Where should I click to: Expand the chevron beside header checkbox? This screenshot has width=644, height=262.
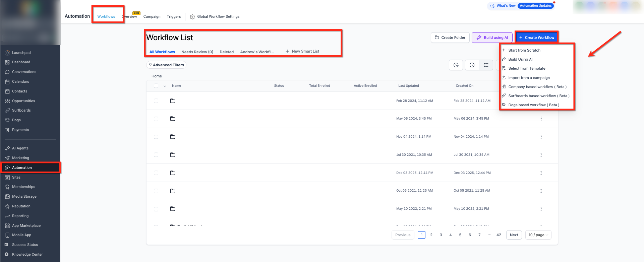point(165,86)
